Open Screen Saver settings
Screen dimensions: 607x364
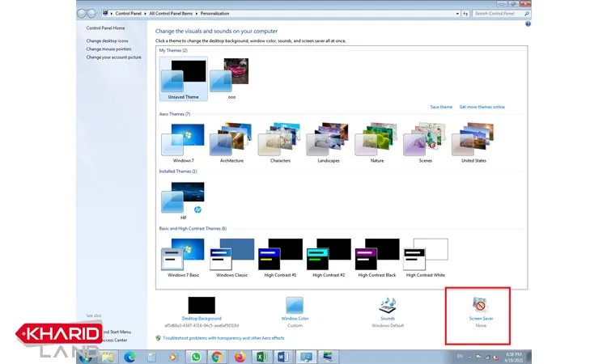[x=481, y=319]
